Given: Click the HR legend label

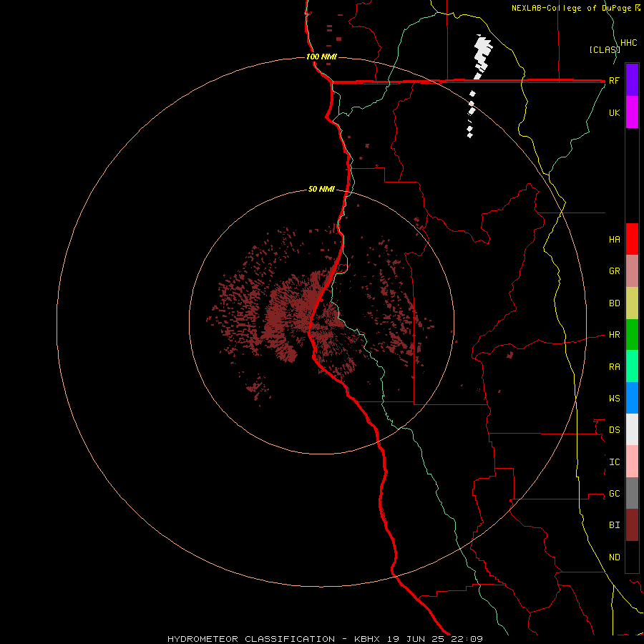Looking at the screenshot, I should click(614, 335).
